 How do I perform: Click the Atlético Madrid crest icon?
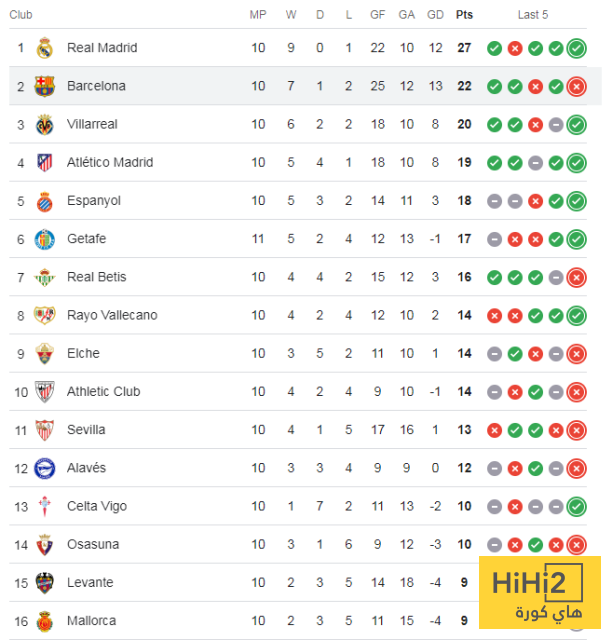pos(44,162)
